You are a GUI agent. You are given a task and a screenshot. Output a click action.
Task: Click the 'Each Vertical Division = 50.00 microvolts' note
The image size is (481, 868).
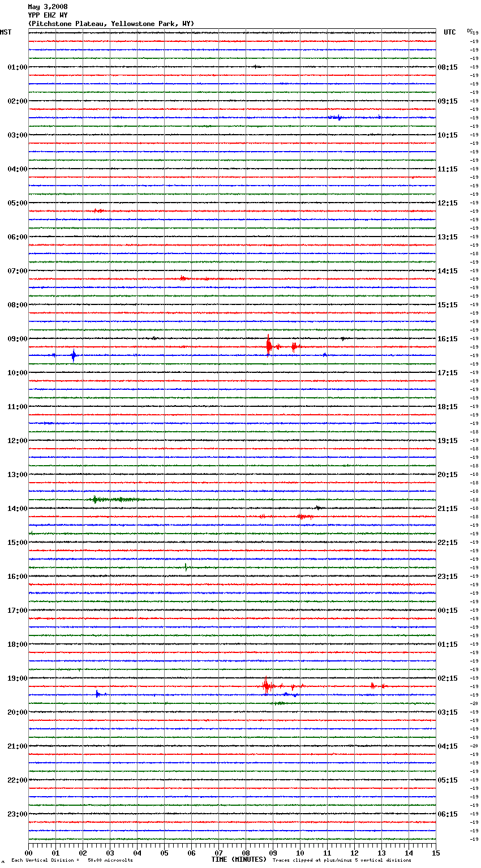coord(72,861)
